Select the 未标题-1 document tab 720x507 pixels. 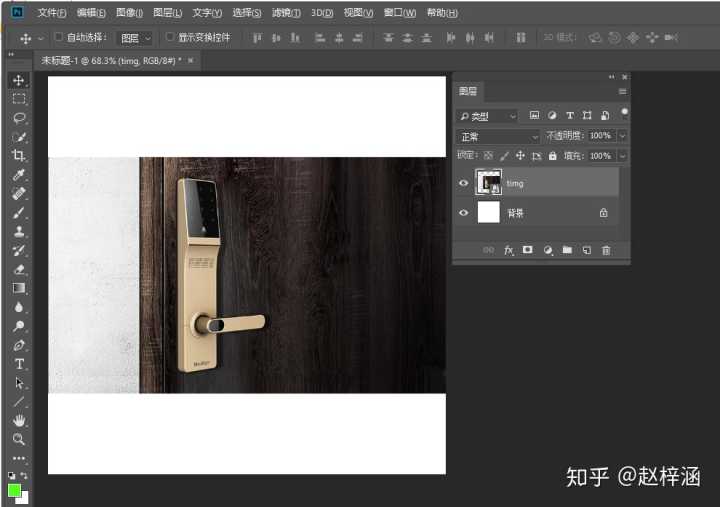pyautogui.click(x=109, y=61)
